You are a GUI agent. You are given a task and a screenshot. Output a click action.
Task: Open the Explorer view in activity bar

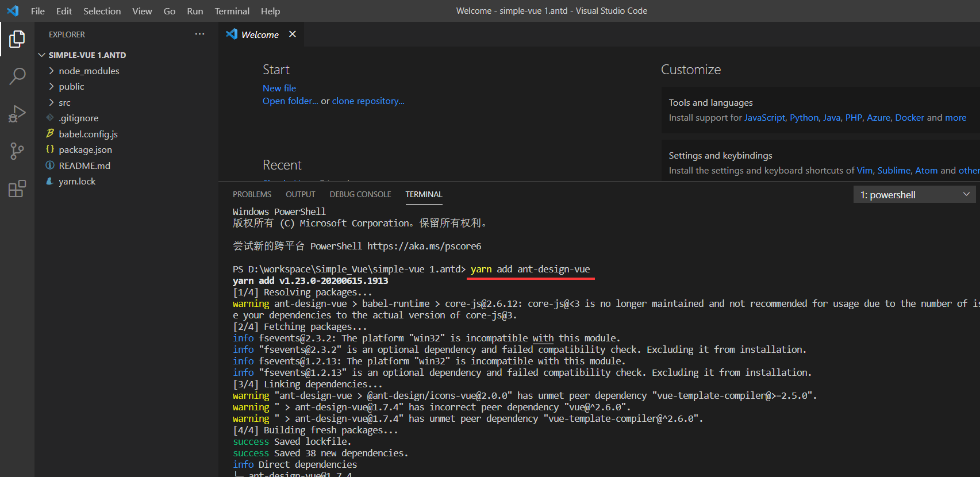(17, 39)
